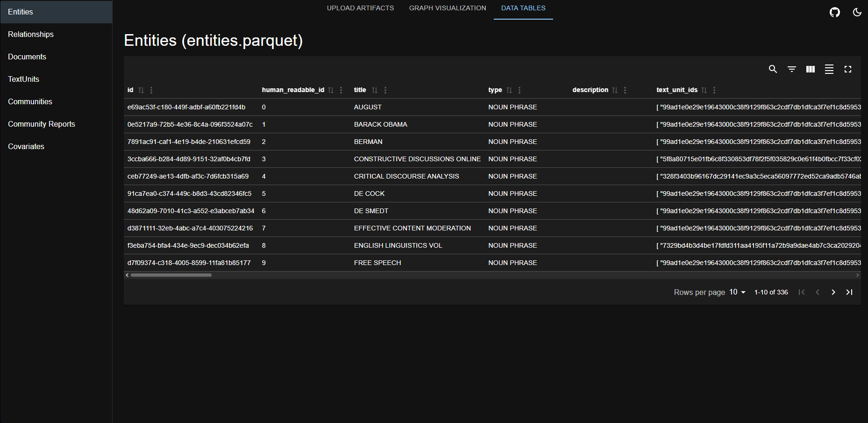
Task: Open the table search icon
Action: click(773, 69)
